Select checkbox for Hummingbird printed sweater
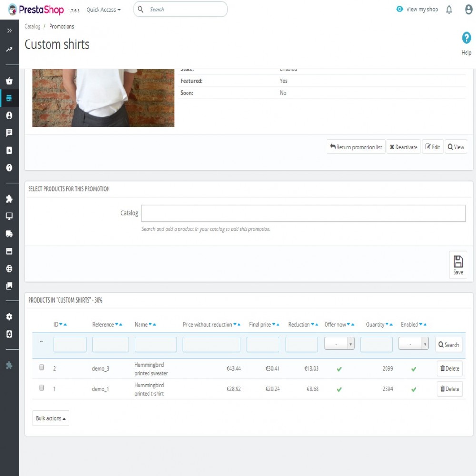Screen dimensions: 476x476 [x=41, y=367]
